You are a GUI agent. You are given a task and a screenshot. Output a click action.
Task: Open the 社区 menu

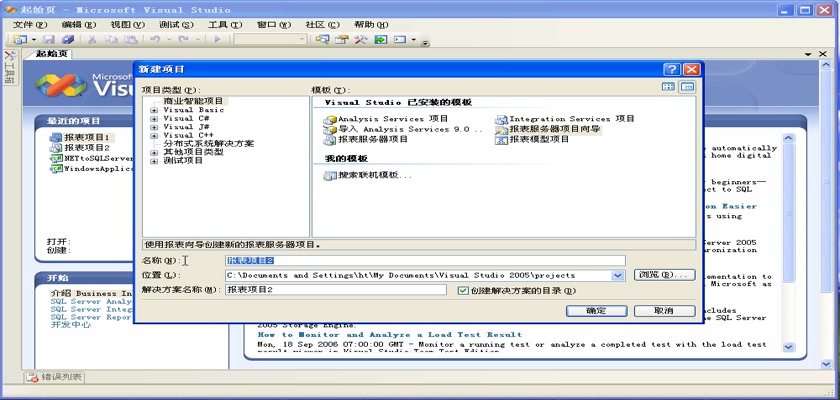[322, 25]
